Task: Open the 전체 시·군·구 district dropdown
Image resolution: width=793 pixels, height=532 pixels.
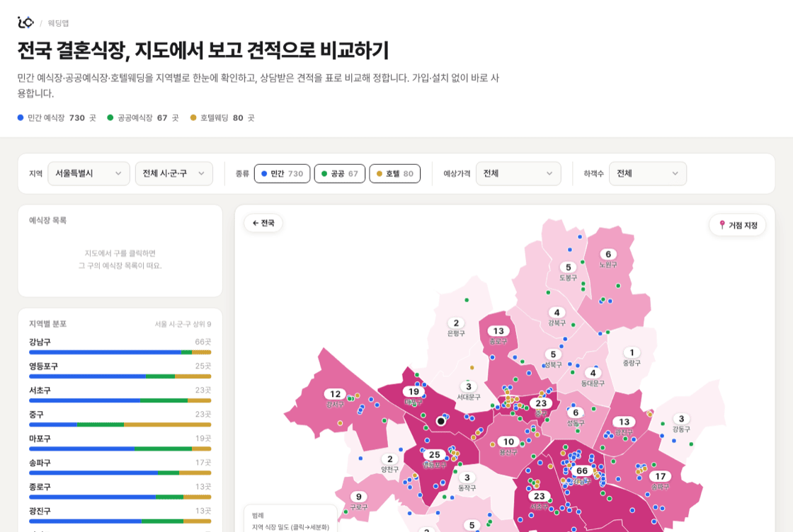Action: coord(174,173)
